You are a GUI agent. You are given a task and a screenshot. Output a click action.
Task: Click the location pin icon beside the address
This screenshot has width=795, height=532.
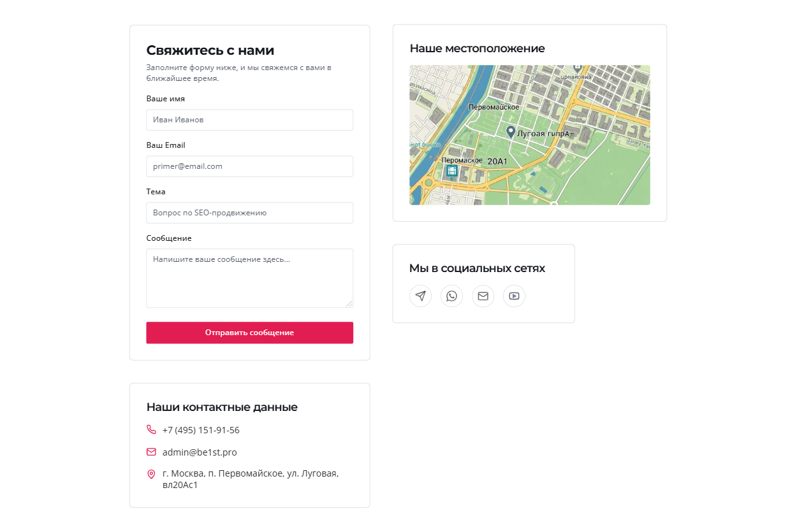(x=151, y=474)
